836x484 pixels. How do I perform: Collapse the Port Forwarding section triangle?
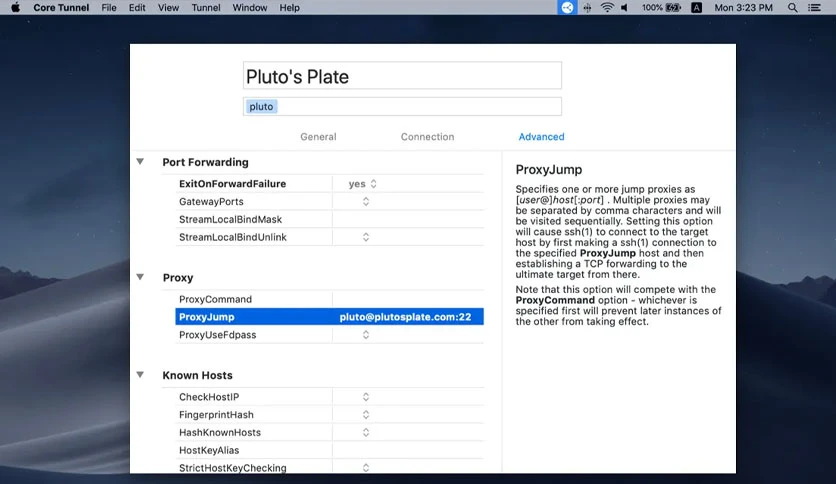140,162
